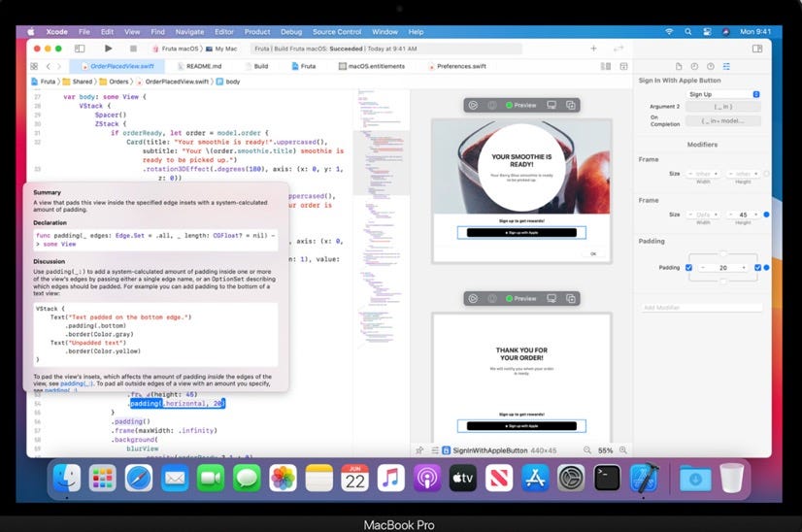Switch to the README.md tab
Screen dimensions: 802x532
(x=199, y=66)
